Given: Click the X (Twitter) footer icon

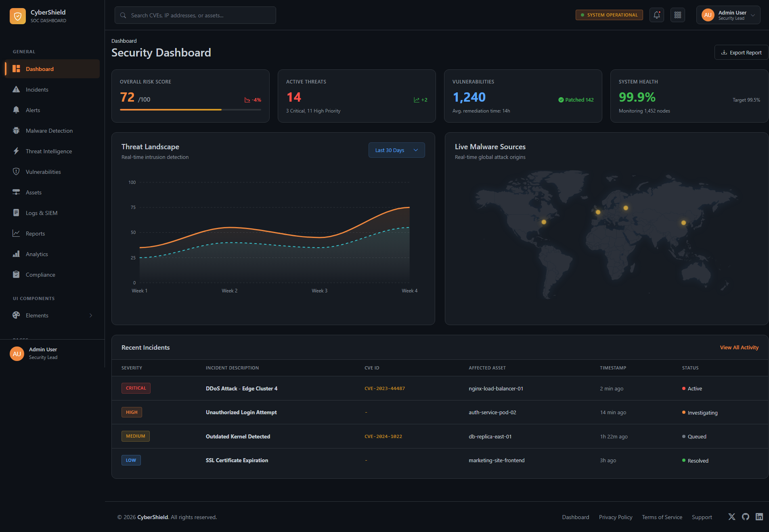Looking at the screenshot, I should [x=731, y=517].
